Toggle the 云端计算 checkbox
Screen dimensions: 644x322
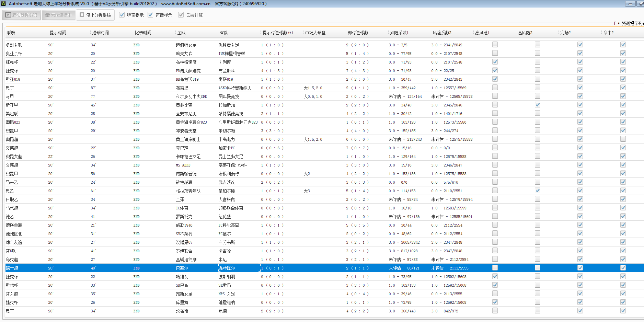[181, 15]
